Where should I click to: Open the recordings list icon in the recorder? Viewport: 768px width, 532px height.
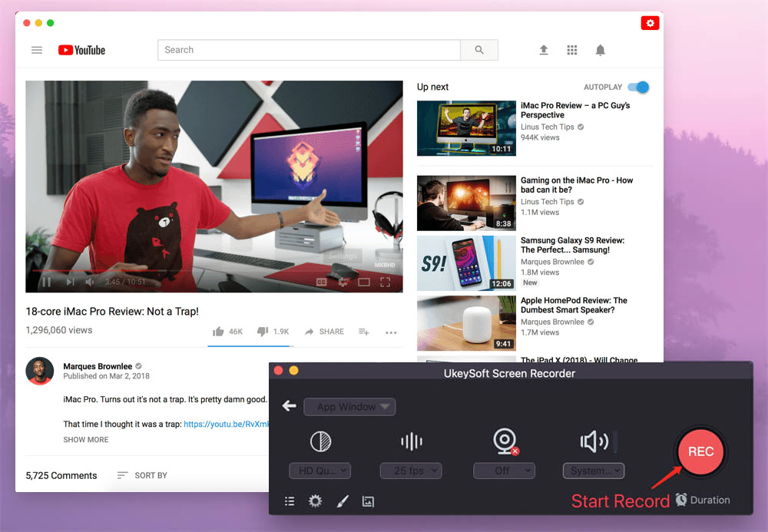pyautogui.click(x=290, y=501)
